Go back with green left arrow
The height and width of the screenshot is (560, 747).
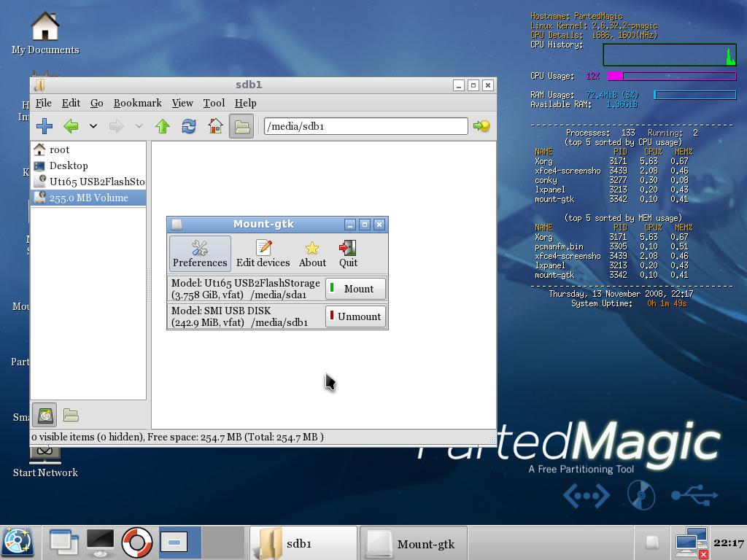71,126
